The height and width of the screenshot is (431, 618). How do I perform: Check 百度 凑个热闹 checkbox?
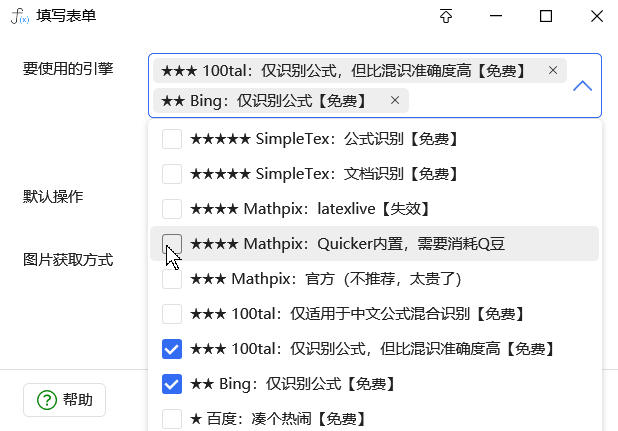tap(172, 419)
